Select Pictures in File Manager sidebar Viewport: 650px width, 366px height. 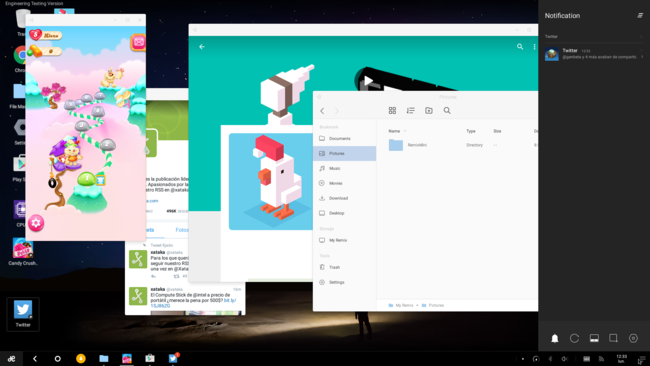[344, 153]
